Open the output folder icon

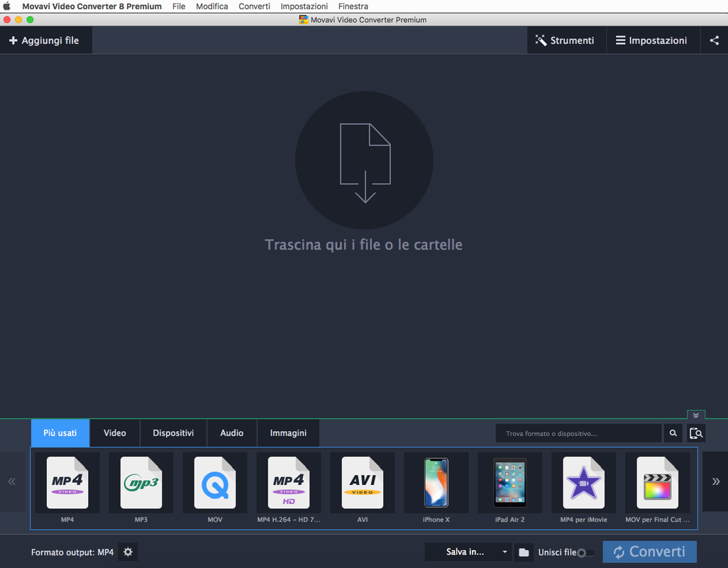(x=524, y=552)
